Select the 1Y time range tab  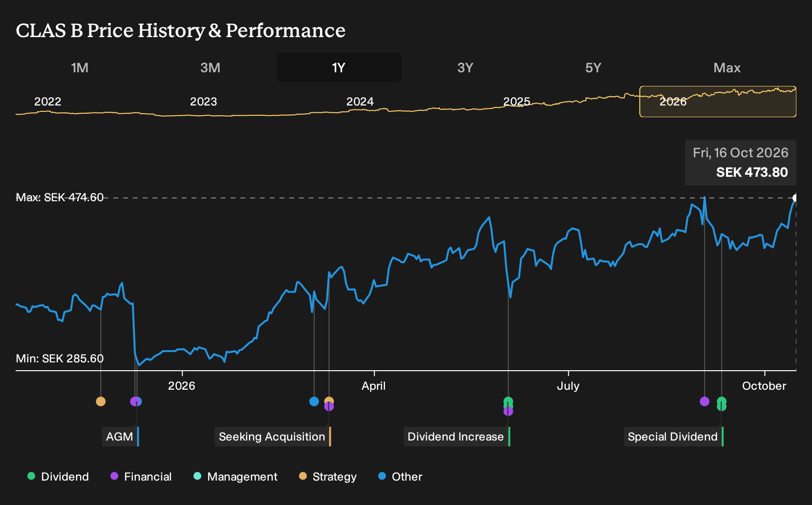tap(339, 67)
